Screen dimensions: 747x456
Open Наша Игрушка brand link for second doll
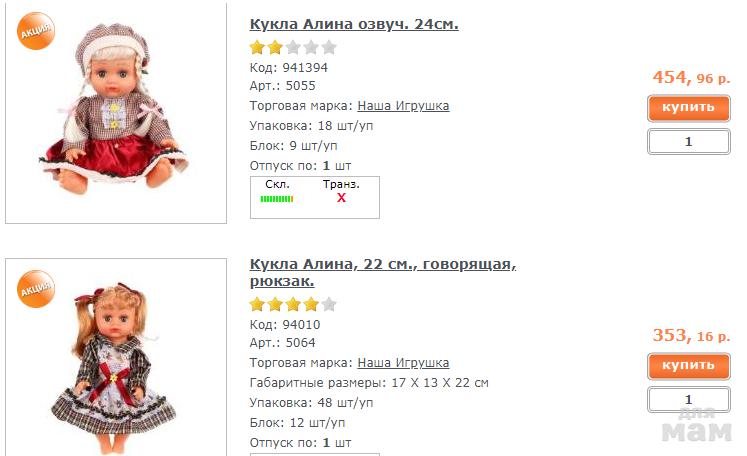[x=403, y=363]
